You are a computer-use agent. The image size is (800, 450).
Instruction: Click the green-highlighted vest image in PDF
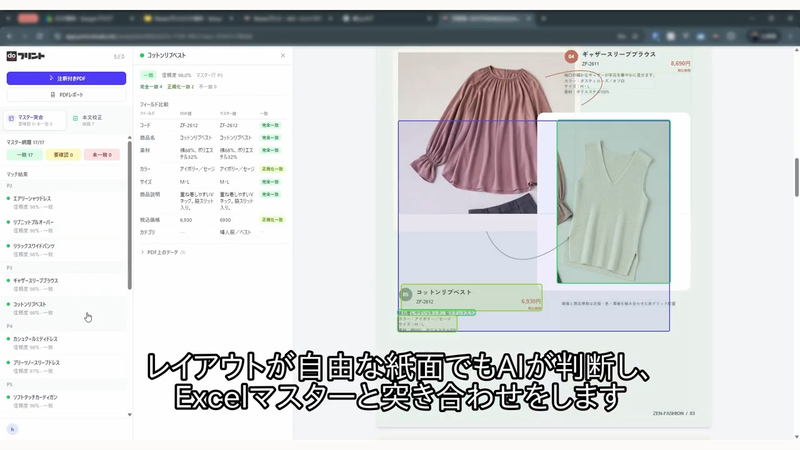click(613, 202)
